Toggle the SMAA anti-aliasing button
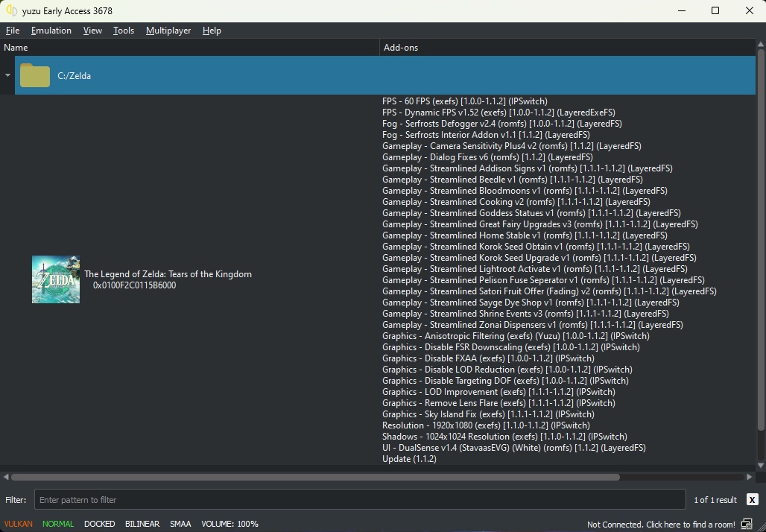The width and height of the screenshot is (766, 532). [180, 524]
